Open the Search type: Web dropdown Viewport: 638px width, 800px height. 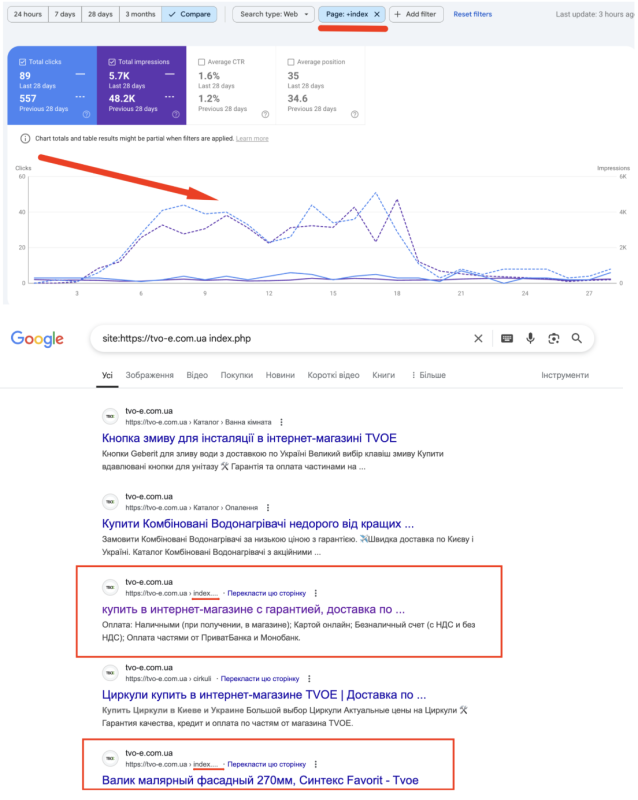(x=269, y=15)
